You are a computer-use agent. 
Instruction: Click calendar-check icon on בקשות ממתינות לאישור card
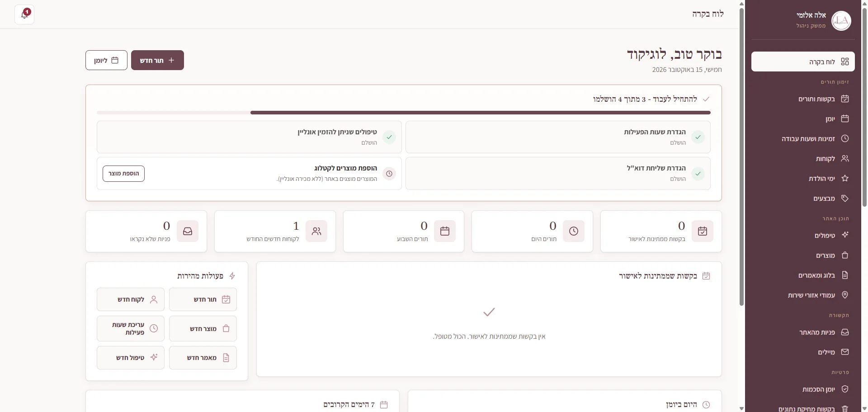point(703,231)
